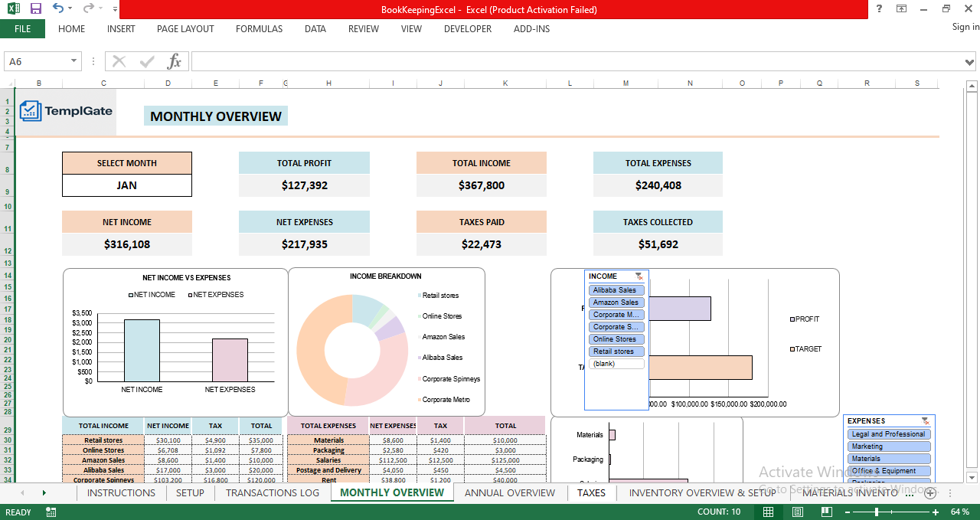Viewport: 980px width, 520px height.
Task: Toggle Online Stores slicer item
Action: point(616,339)
